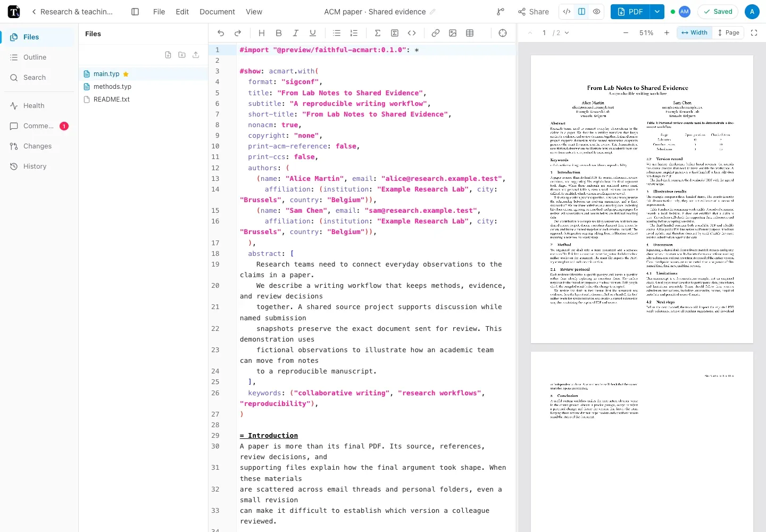Click the 51% zoom level value
The image size is (766, 532).
(646, 33)
